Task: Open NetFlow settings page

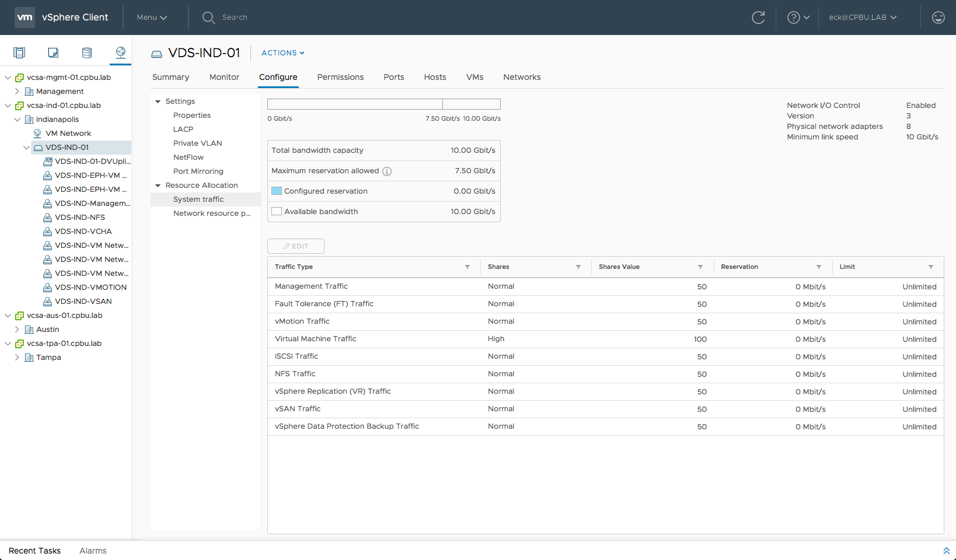Action: 189,157
